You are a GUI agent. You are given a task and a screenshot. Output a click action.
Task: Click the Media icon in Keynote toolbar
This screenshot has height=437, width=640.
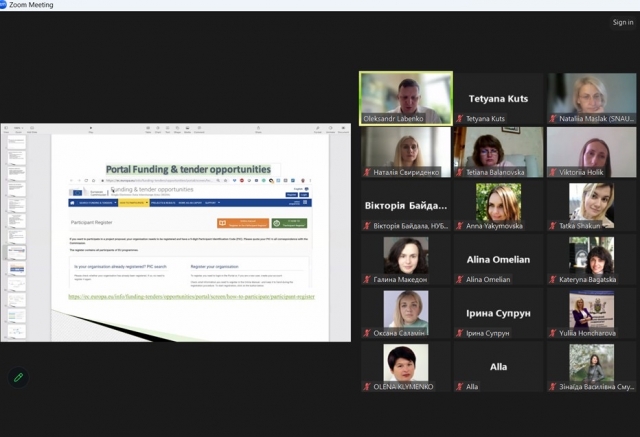point(187,129)
